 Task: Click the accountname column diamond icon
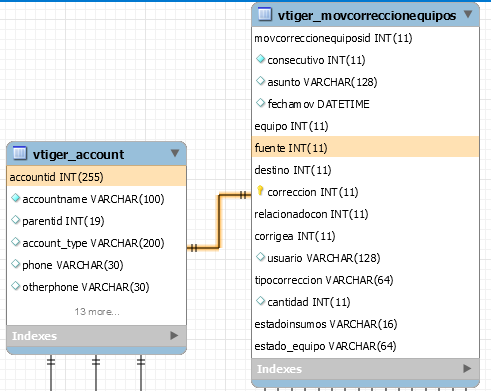coord(15,198)
